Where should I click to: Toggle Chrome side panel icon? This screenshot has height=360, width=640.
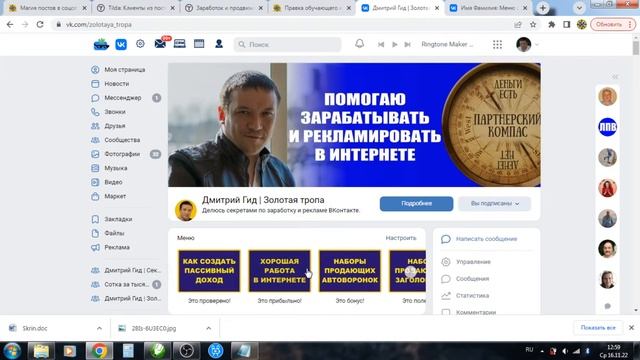(567, 24)
